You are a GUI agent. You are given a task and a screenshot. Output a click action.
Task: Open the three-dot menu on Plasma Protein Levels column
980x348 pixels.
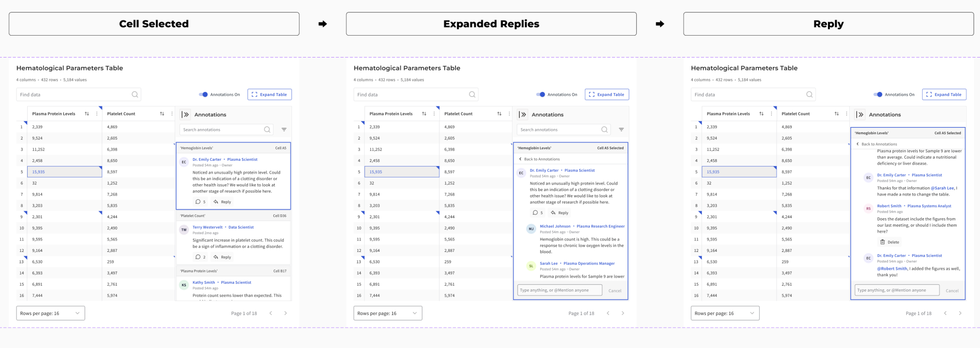pos(96,113)
